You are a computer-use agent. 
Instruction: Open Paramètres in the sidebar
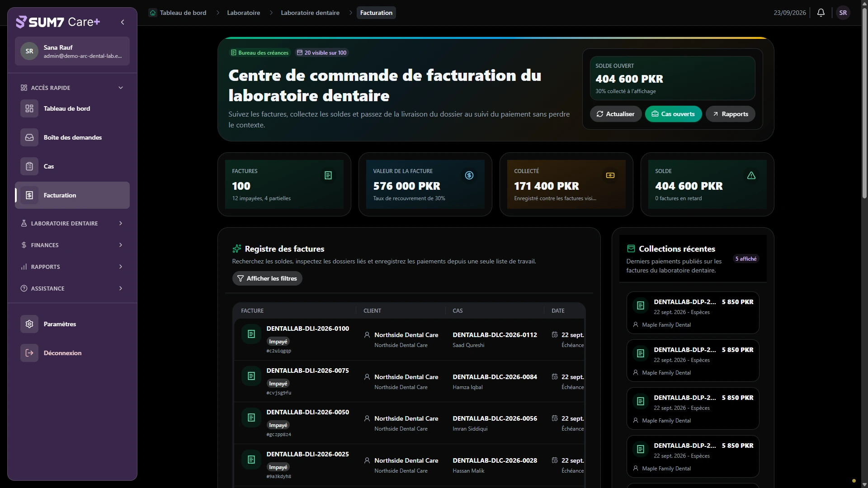pyautogui.click(x=72, y=324)
